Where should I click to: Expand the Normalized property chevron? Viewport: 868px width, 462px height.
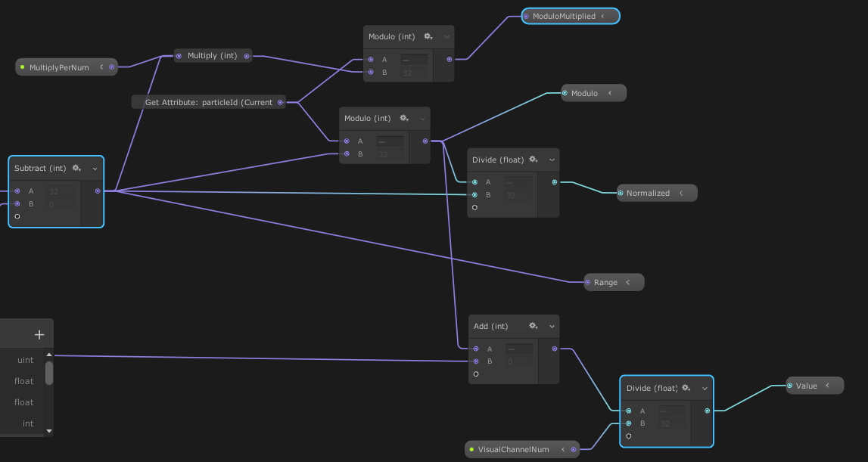[x=680, y=192]
